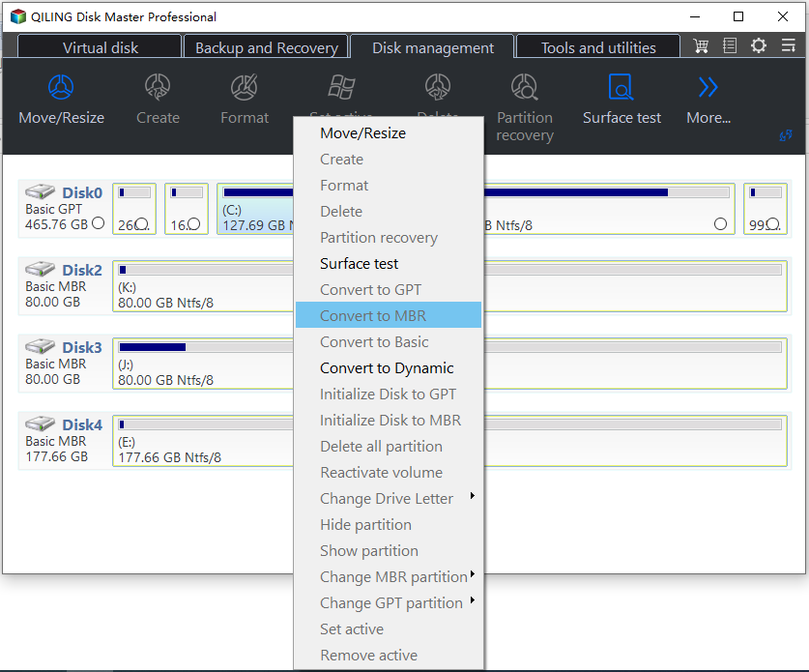Select radio button on 26 partition
This screenshot has height=672, width=809.
click(142, 224)
